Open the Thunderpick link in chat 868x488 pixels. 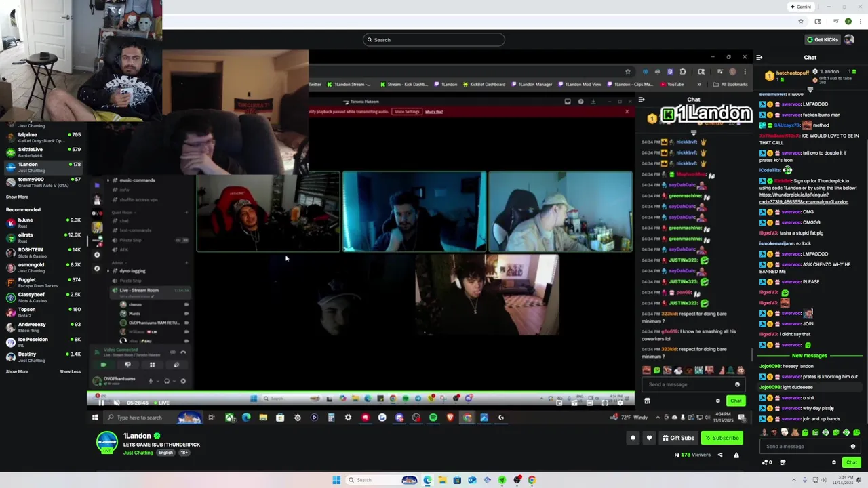[804, 198]
